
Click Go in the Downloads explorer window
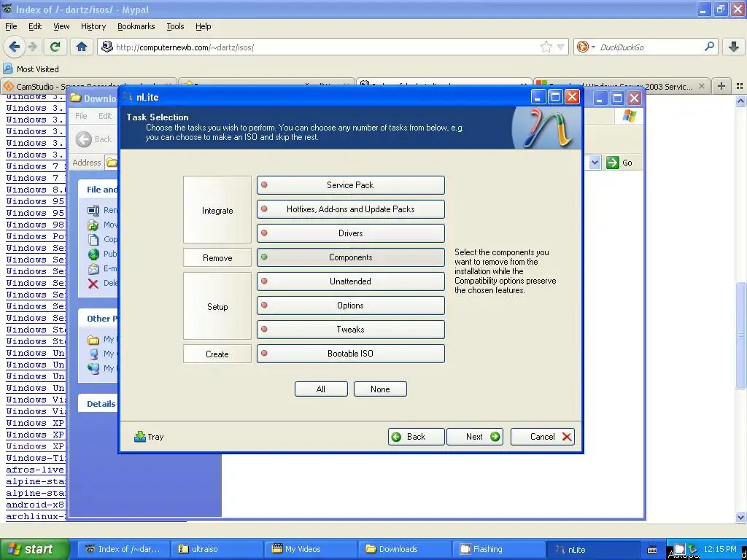click(x=620, y=163)
